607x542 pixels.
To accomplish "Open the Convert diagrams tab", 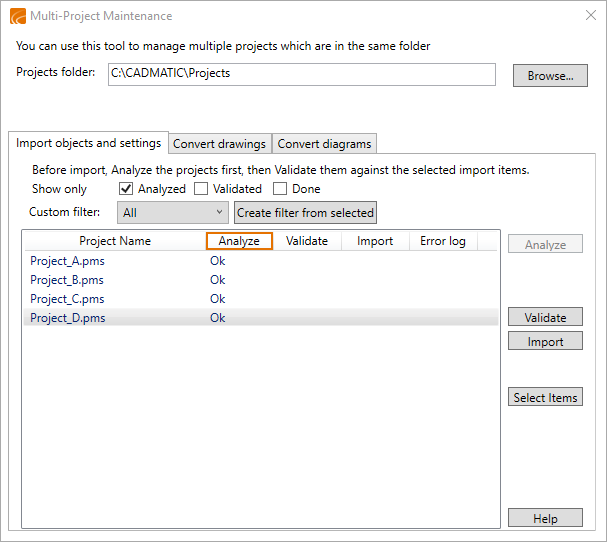I will [324, 144].
